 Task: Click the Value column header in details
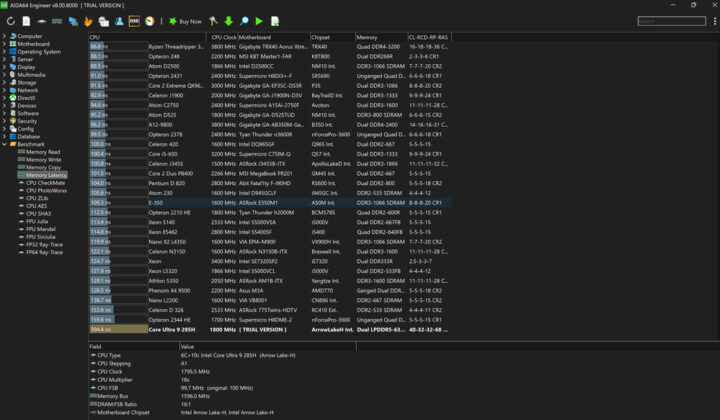point(267,347)
